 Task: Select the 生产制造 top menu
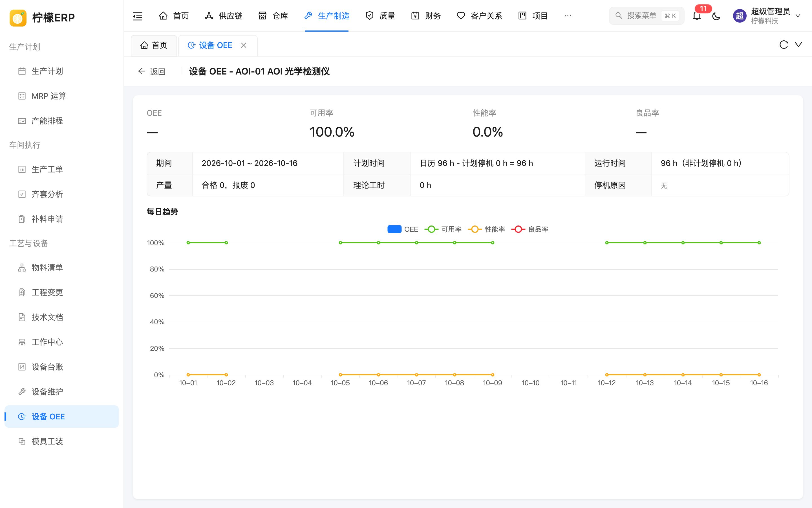pyautogui.click(x=327, y=16)
